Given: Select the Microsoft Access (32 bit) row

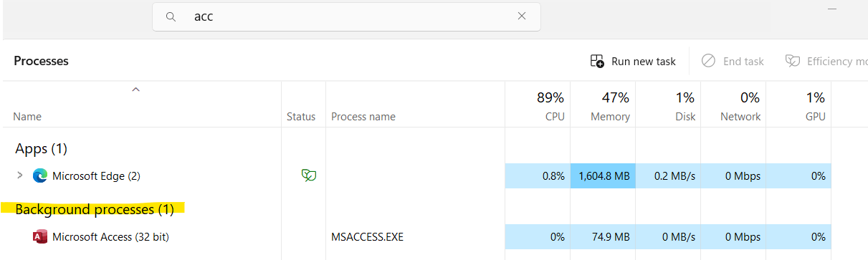Looking at the screenshot, I should (x=417, y=236).
